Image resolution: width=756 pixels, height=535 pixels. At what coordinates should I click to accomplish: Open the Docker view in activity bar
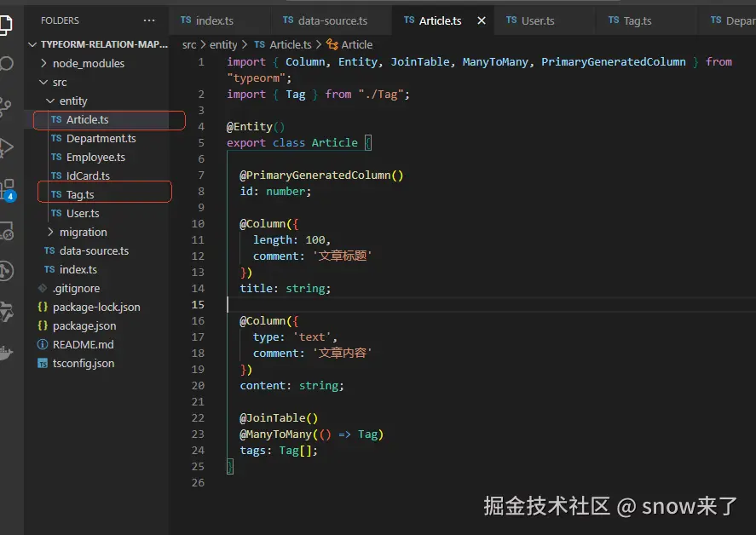[x=6, y=353]
